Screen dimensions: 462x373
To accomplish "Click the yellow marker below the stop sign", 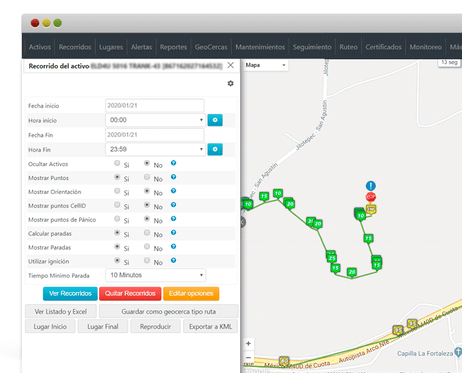I will click(x=371, y=209).
